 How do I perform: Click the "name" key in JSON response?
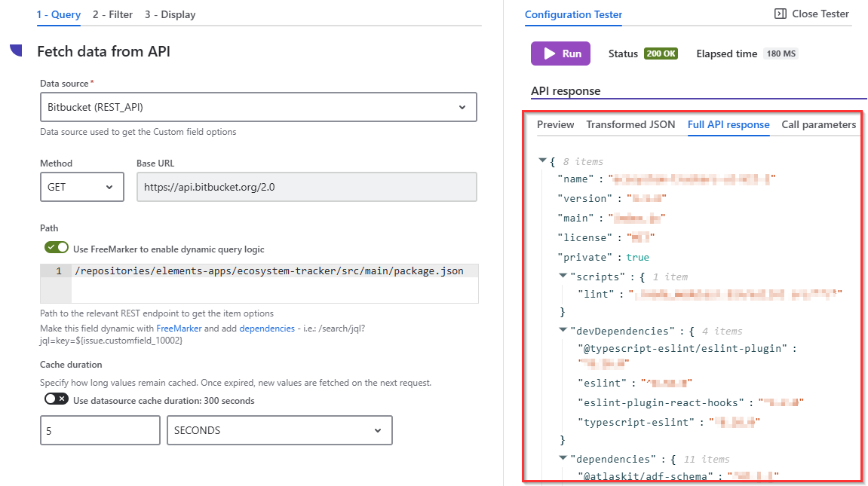point(575,179)
